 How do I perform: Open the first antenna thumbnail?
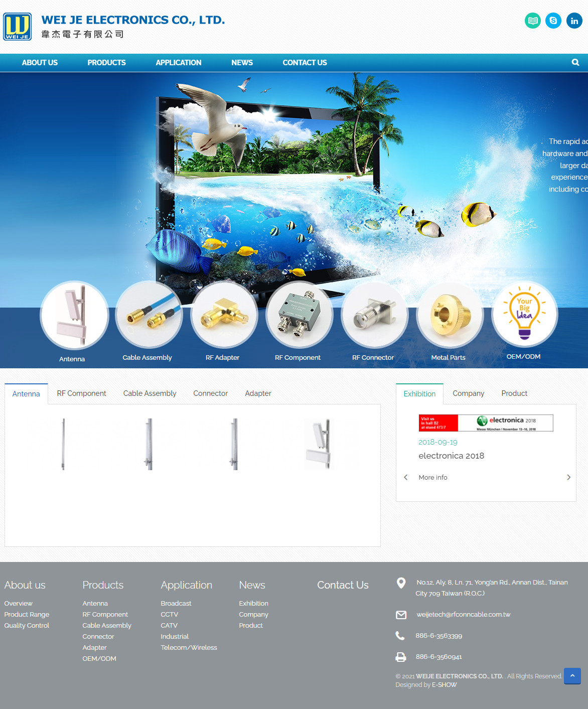pyautogui.click(x=63, y=444)
